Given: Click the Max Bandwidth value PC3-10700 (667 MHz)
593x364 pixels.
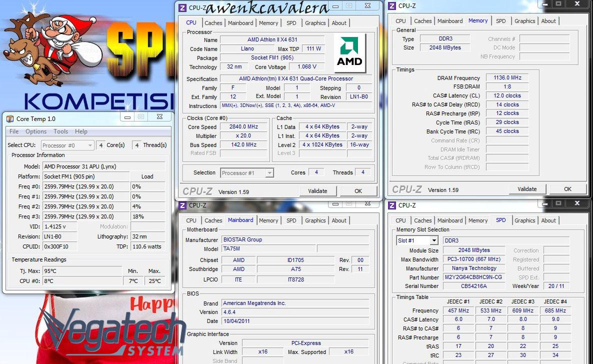Looking at the screenshot, I should pyautogui.click(x=473, y=259).
